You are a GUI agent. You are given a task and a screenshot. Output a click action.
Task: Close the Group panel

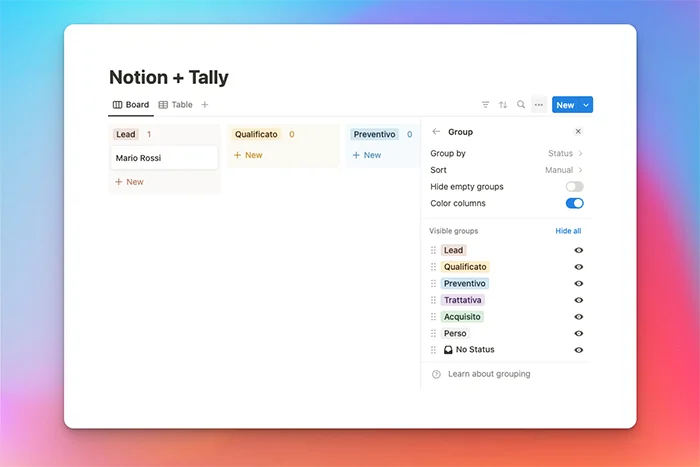point(578,131)
